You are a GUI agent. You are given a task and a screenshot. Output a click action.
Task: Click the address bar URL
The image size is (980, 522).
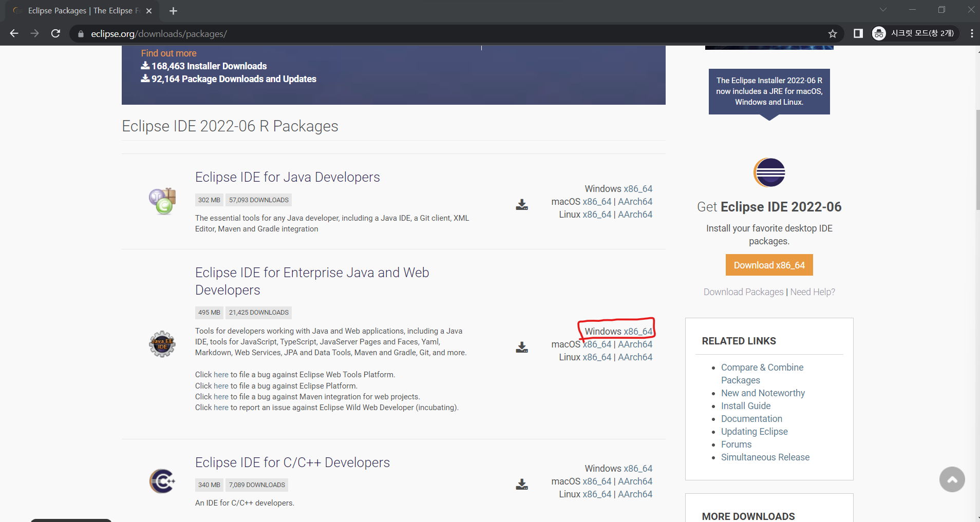pyautogui.click(x=159, y=34)
